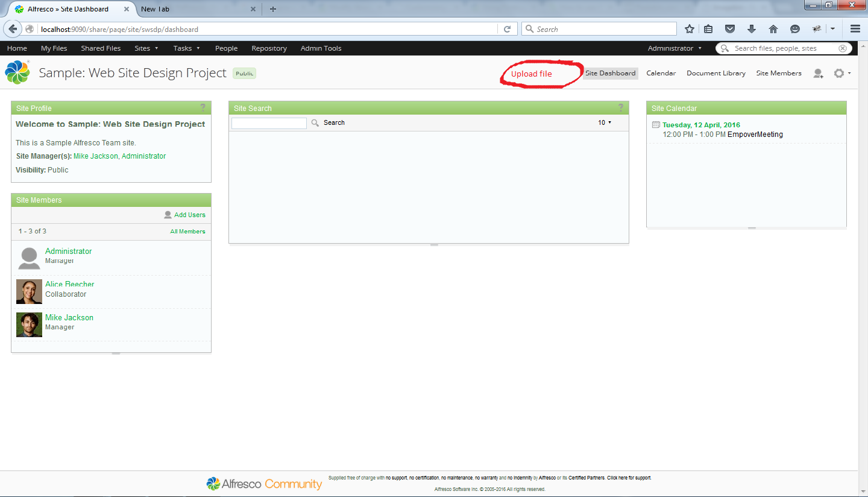The width and height of the screenshot is (868, 497).
Task: Click the Search button in Site Search
Action: (334, 122)
